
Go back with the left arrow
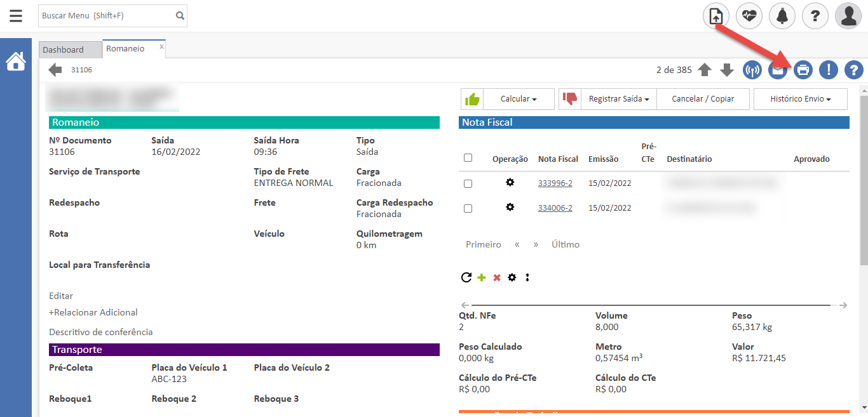tap(55, 70)
